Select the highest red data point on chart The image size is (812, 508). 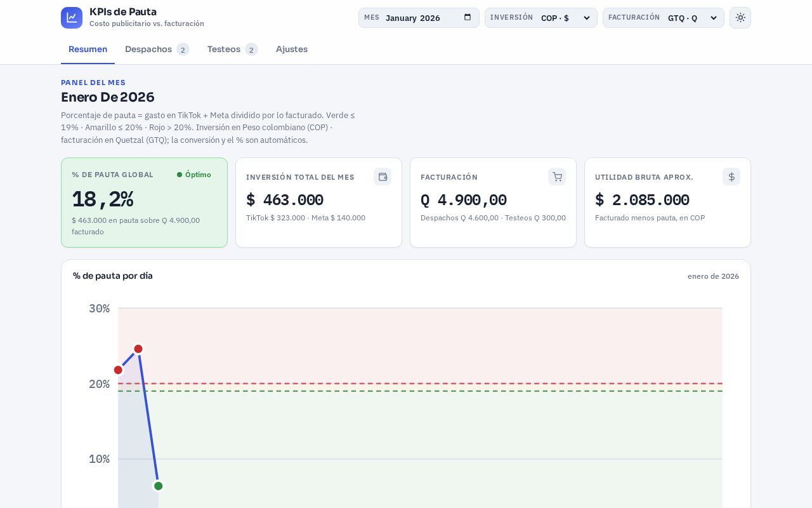coord(138,349)
